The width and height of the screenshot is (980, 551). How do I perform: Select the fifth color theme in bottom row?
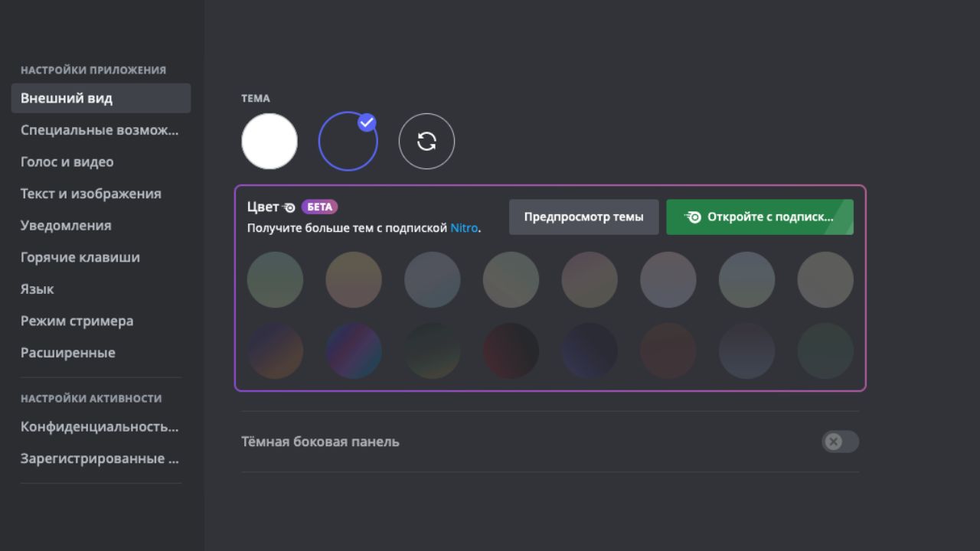[x=590, y=350]
